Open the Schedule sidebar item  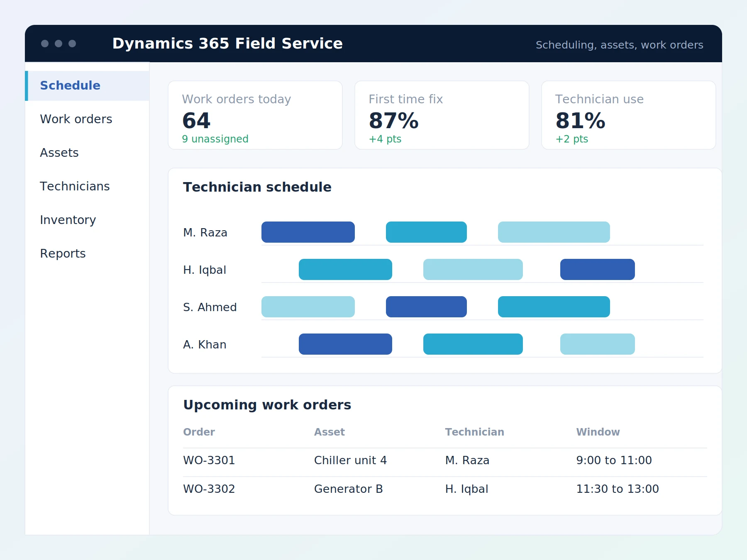click(87, 85)
